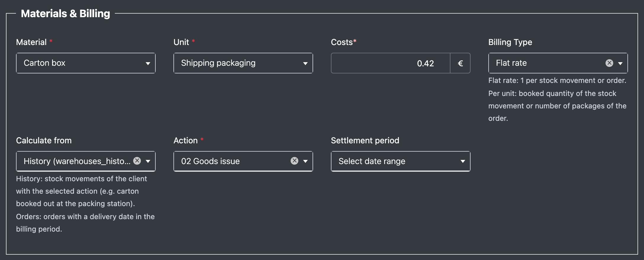Clear the Action 02 Goods issue selection
Screen dimensions: 644x260
coord(294,161)
